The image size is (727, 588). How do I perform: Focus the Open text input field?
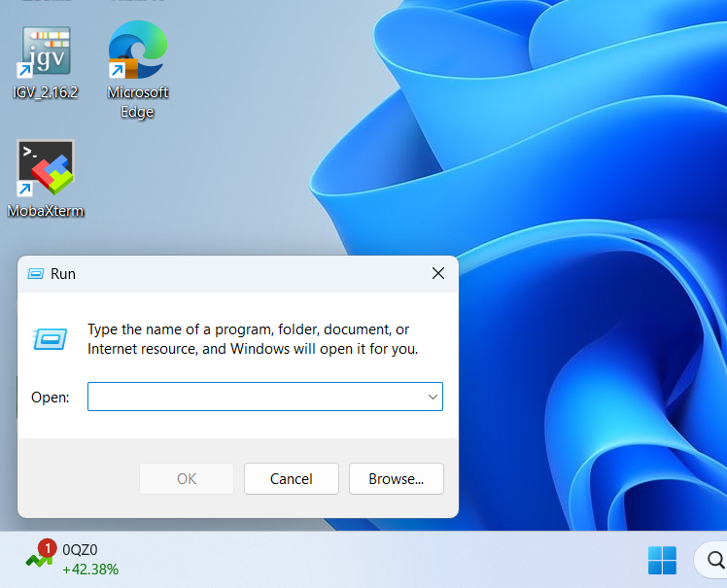point(253,397)
